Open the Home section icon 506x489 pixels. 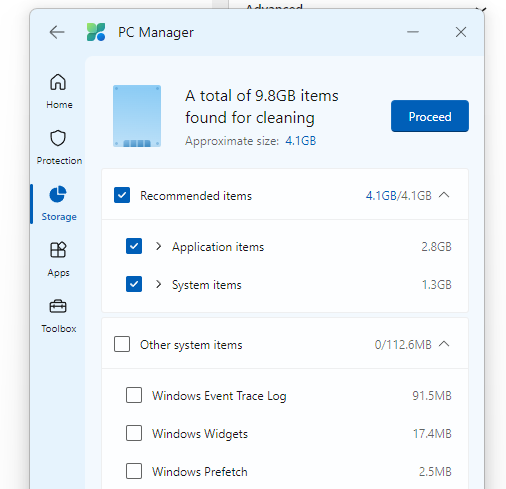[x=58, y=82]
